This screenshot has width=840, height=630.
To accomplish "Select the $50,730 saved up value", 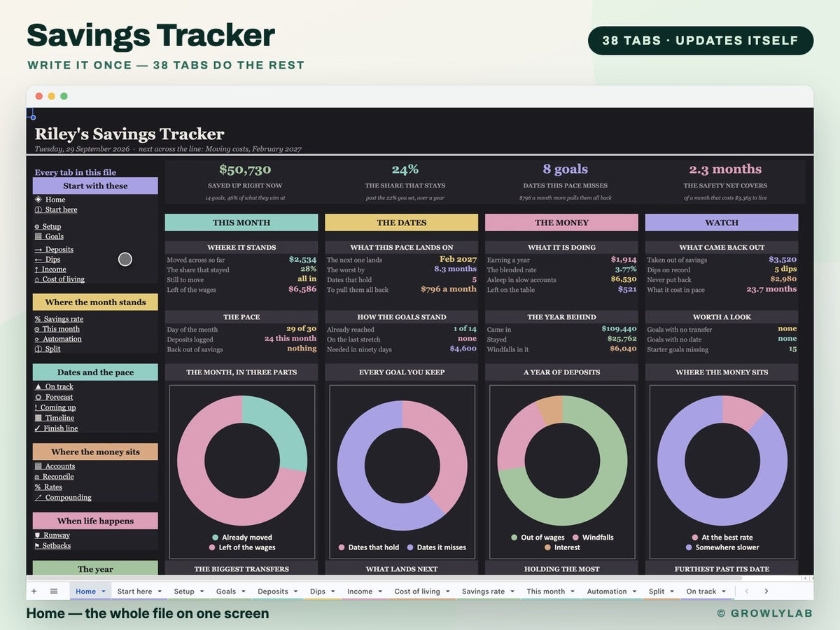I will coord(245,169).
